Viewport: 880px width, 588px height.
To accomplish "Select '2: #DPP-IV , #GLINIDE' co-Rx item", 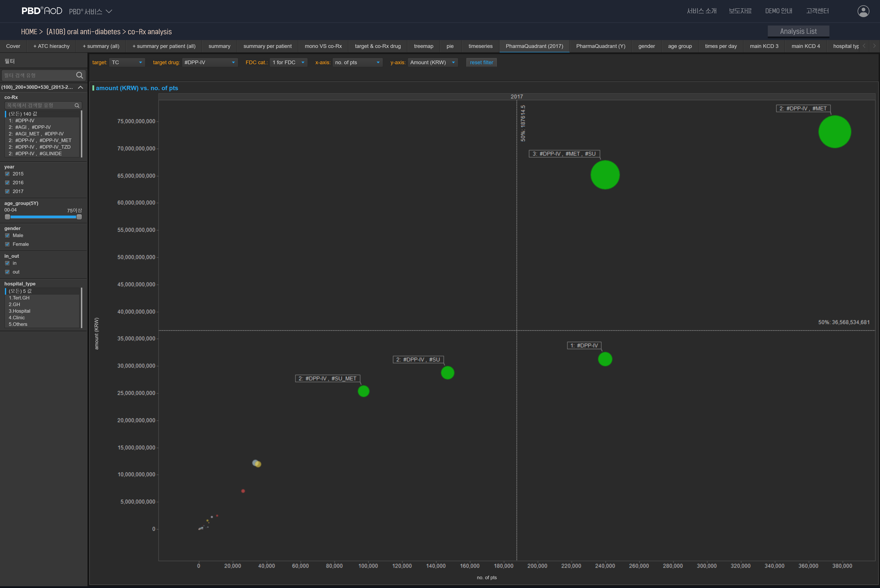I will click(42, 153).
